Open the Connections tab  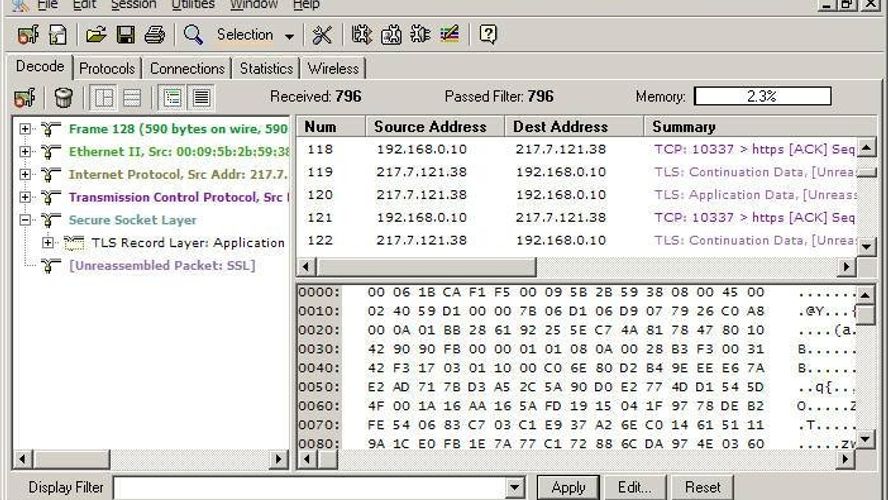[x=187, y=69]
